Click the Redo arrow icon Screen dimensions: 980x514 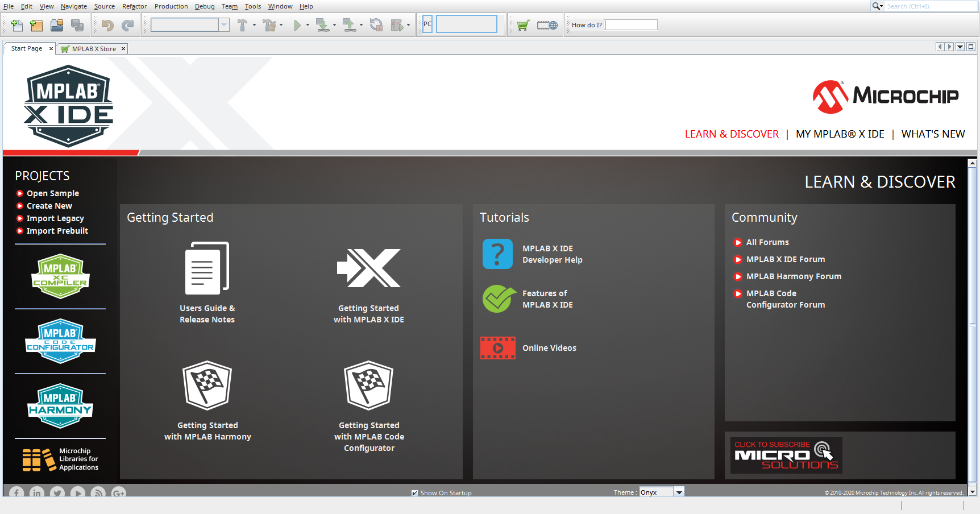coord(128,25)
